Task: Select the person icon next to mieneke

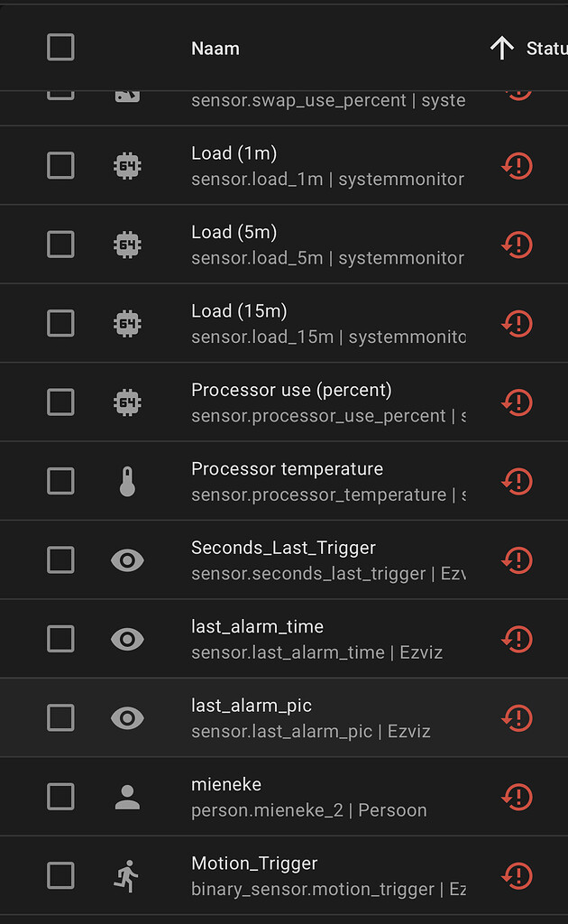Action: (x=127, y=796)
